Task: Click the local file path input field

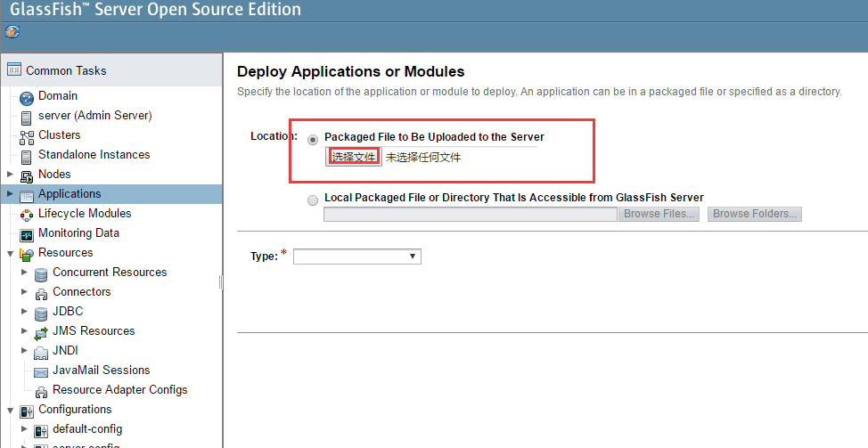Action: click(470, 214)
